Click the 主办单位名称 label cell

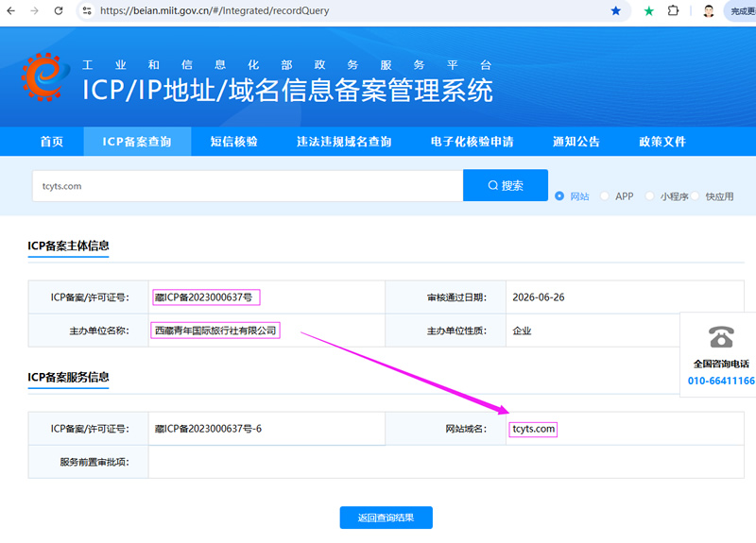pos(88,331)
